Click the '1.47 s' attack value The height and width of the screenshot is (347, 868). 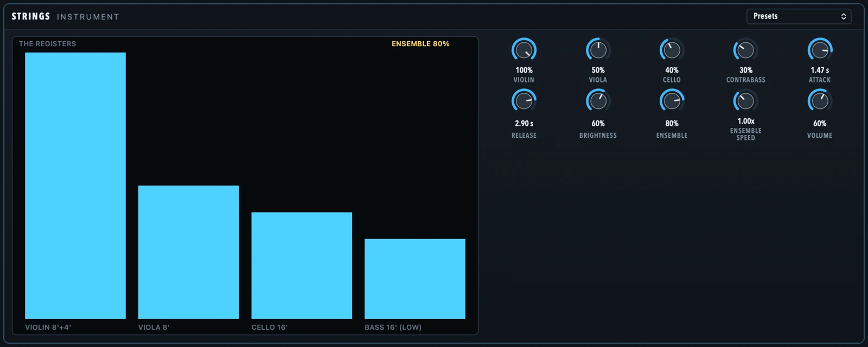[x=820, y=70]
